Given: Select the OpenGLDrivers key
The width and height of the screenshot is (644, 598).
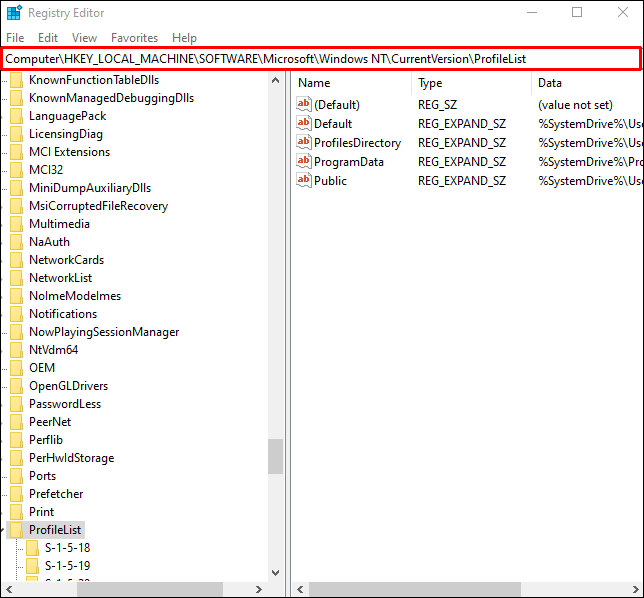Looking at the screenshot, I should (68, 386).
